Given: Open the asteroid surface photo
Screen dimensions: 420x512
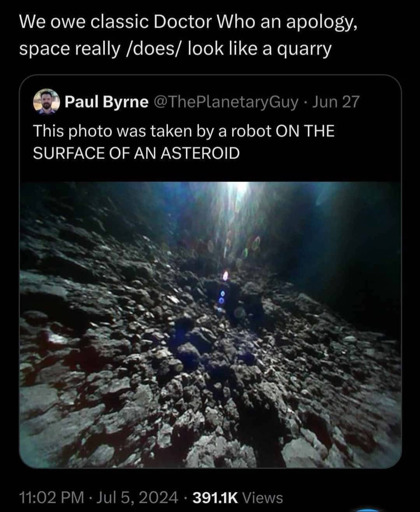Looking at the screenshot, I should (210, 325).
